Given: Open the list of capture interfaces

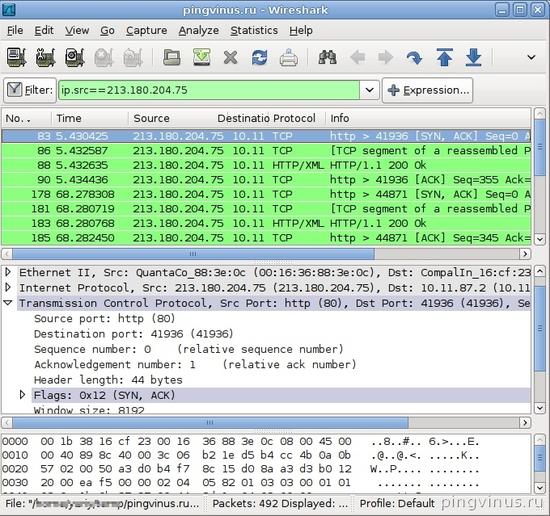Looking at the screenshot, I should [x=16, y=57].
